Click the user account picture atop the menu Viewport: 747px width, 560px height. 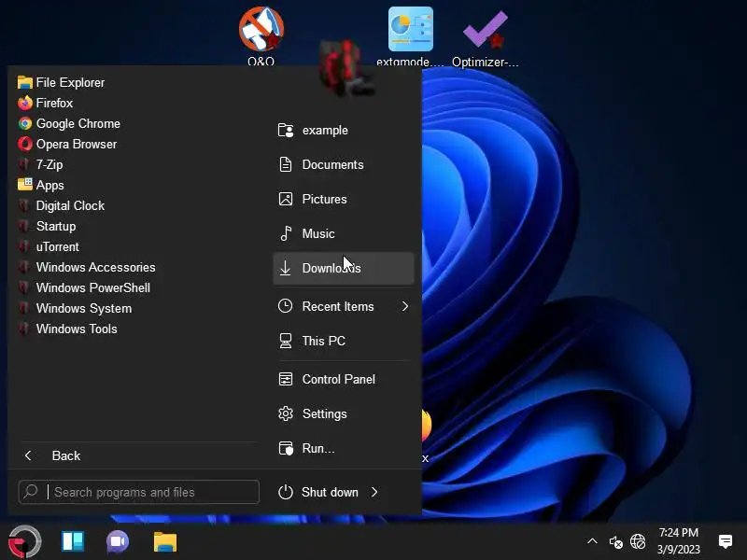[x=346, y=66]
